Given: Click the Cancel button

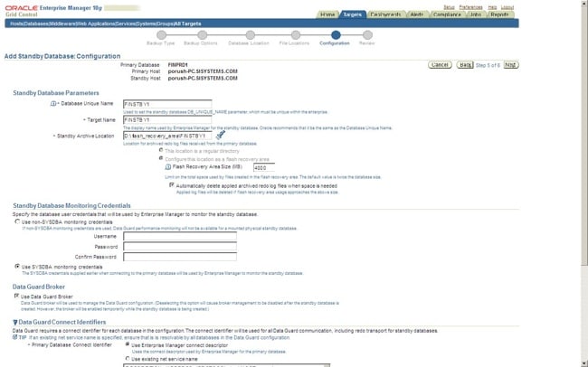Looking at the screenshot, I should tap(440, 65).
